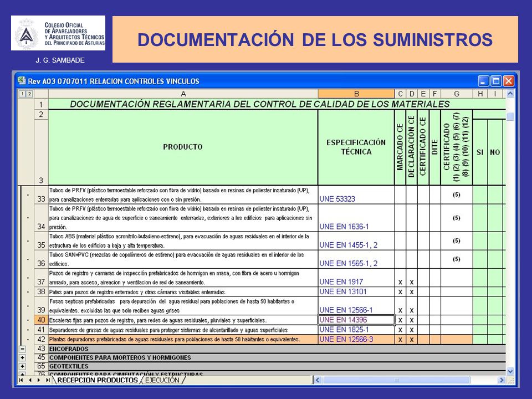Maximize the workbook window

pyautogui.click(x=496, y=81)
